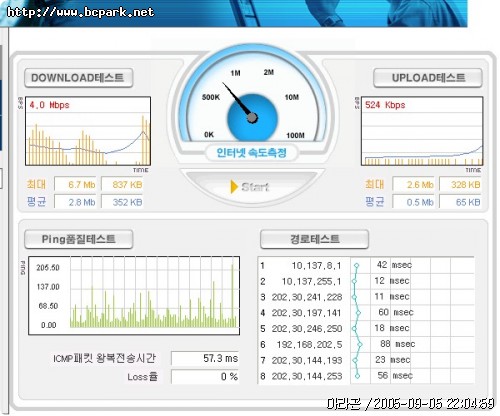Click download max field 837 KB
The image size is (500, 416).
pos(122,184)
